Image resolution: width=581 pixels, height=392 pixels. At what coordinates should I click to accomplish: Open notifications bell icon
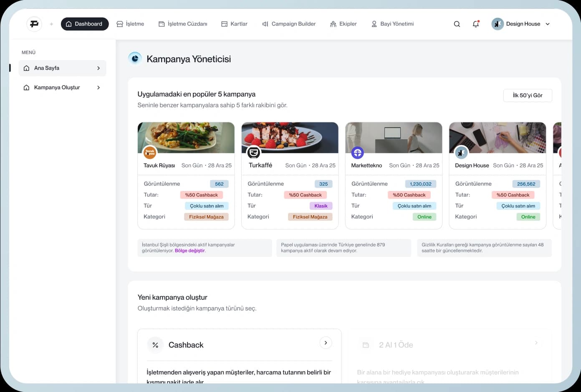(476, 24)
